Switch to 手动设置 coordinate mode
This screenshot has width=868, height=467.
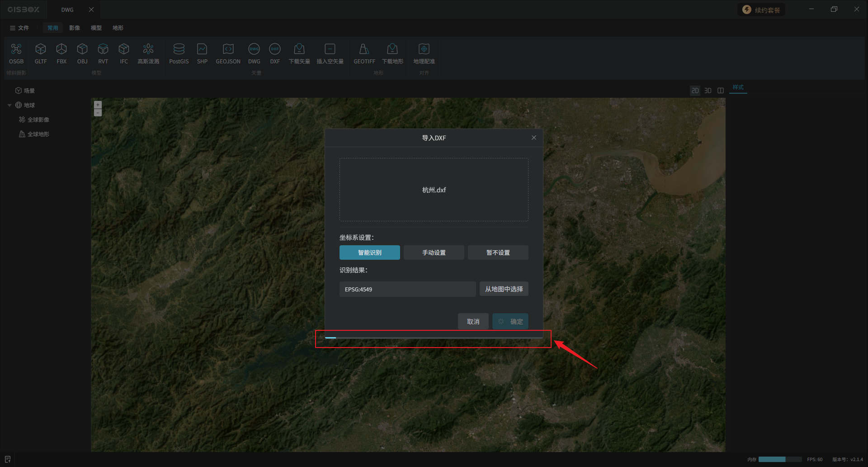click(434, 253)
